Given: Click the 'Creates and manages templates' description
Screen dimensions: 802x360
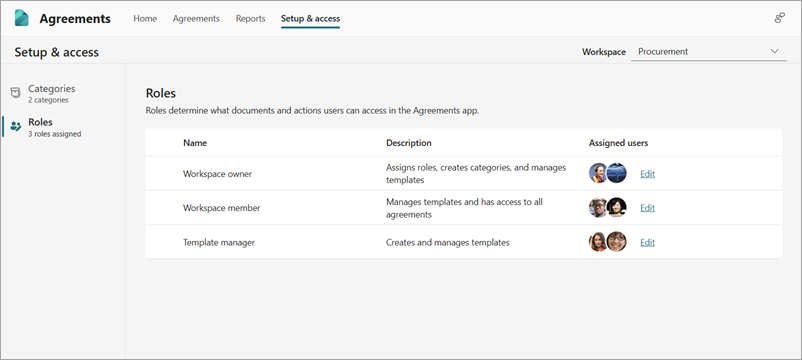Looking at the screenshot, I should click(x=448, y=242).
